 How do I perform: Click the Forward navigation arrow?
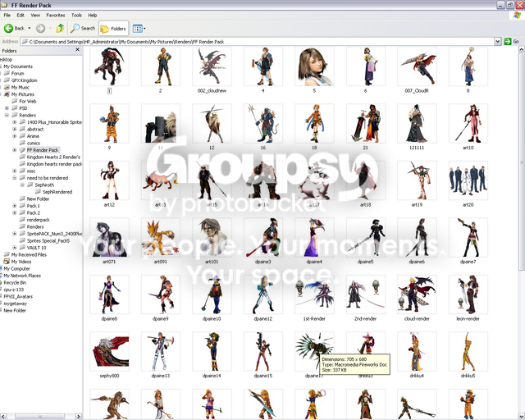[x=40, y=29]
